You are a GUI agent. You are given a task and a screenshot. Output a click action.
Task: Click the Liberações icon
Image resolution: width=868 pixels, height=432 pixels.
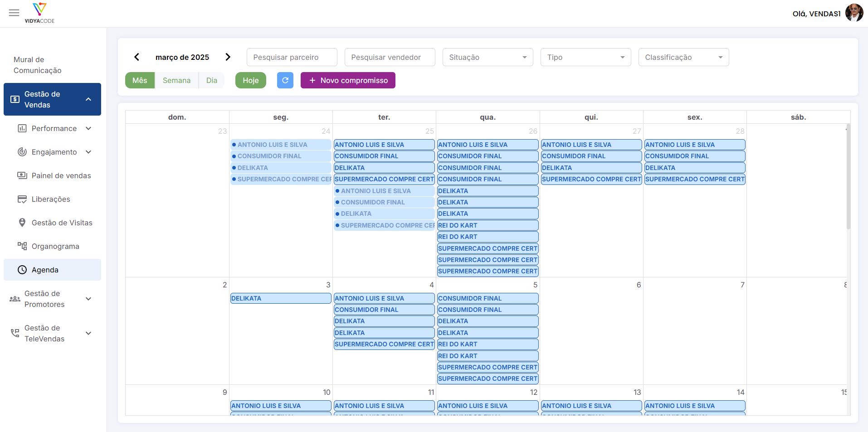point(22,199)
